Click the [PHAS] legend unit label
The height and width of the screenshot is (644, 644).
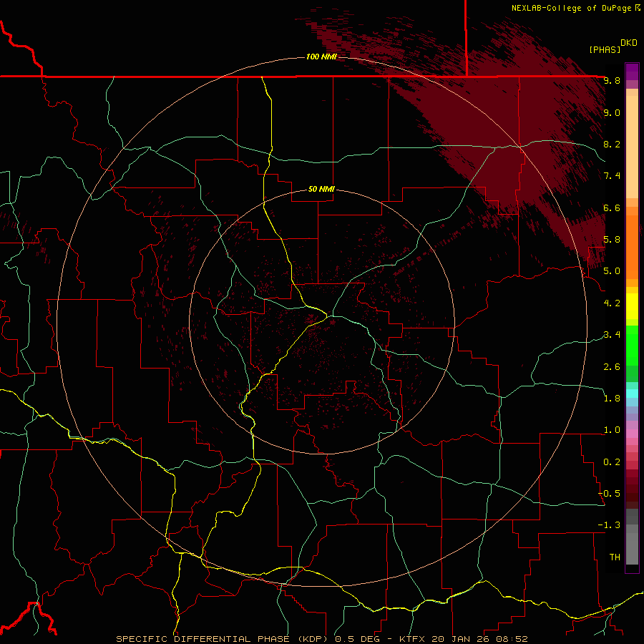(605, 49)
